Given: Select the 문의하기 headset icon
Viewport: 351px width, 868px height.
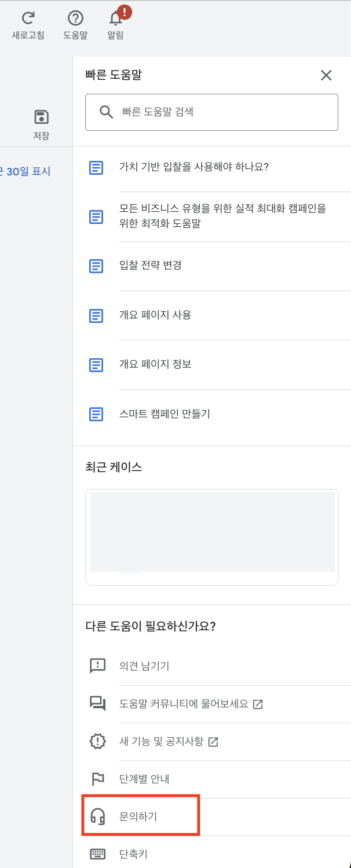Looking at the screenshot, I should 97,816.
